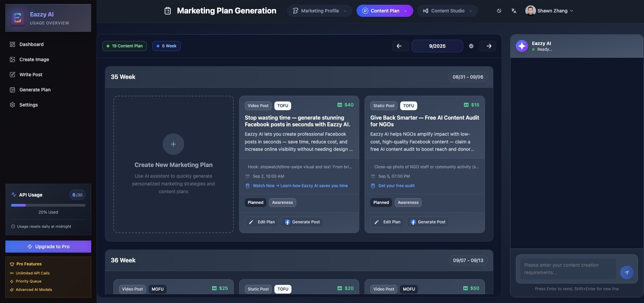Click Advanced AI Models feature text
This screenshot has height=303, width=644.
[x=34, y=290]
